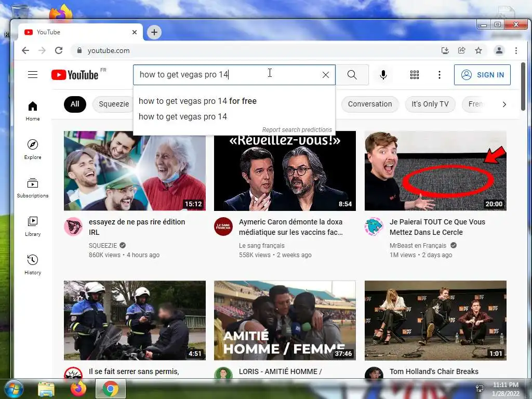Open the Home sidebar item
Screen dimensions: 532x399
pos(33,111)
